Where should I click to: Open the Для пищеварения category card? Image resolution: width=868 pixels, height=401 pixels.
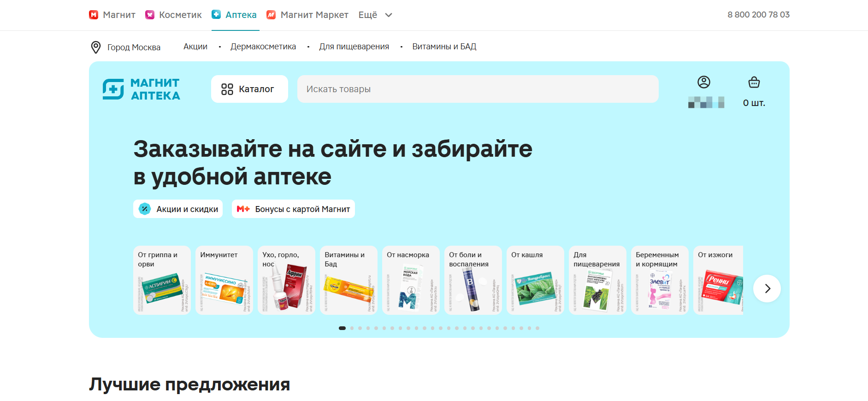click(597, 280)
